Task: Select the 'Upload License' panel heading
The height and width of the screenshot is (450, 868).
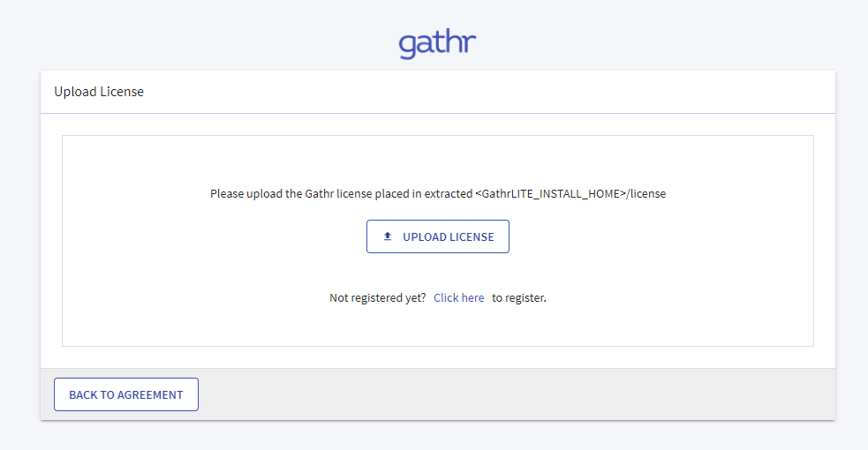Action: [x=99, y=92]
